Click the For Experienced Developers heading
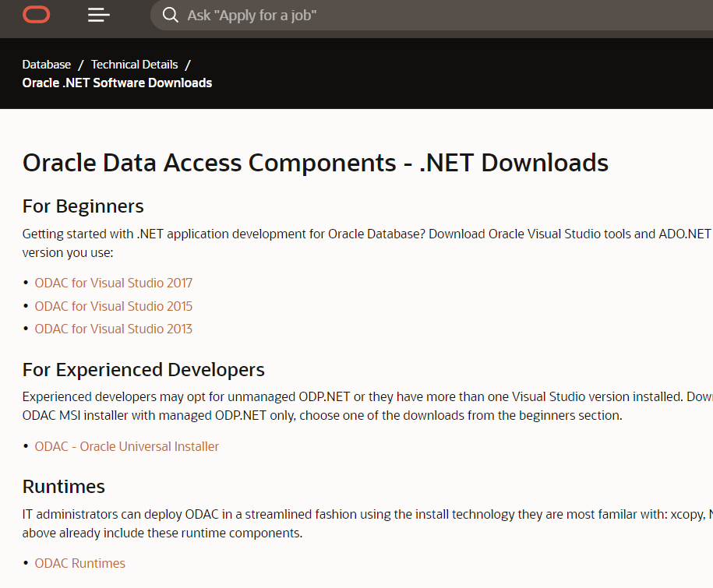713x588 pixels. 143,369
